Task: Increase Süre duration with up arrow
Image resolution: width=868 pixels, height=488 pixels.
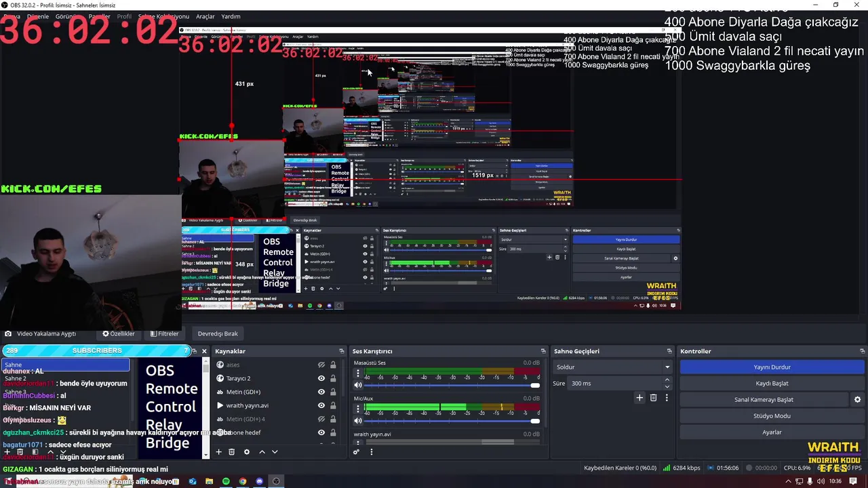Action: click(667, 380)
